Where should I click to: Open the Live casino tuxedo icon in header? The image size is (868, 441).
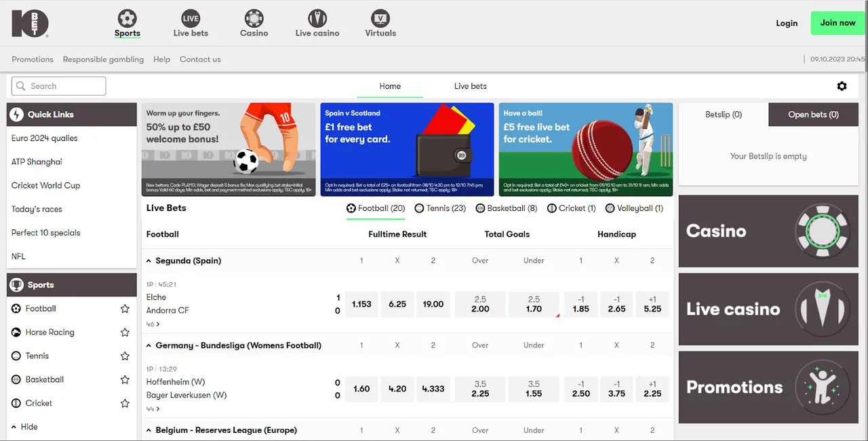(317, 18)
